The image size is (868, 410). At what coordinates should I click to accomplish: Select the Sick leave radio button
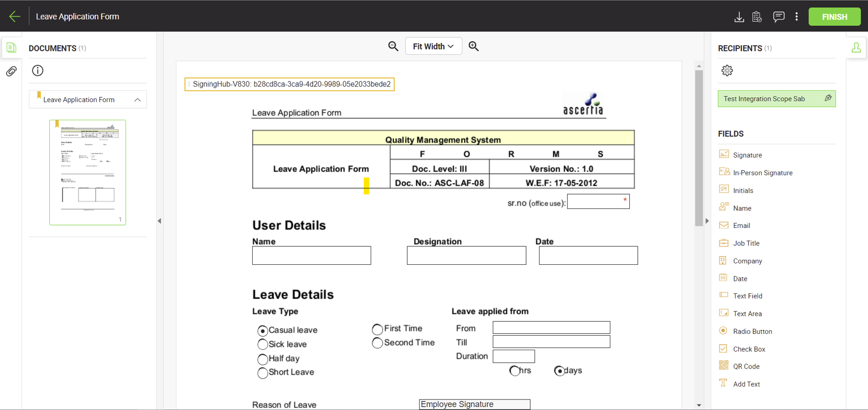pyautogui.click(x=263, y=345)
